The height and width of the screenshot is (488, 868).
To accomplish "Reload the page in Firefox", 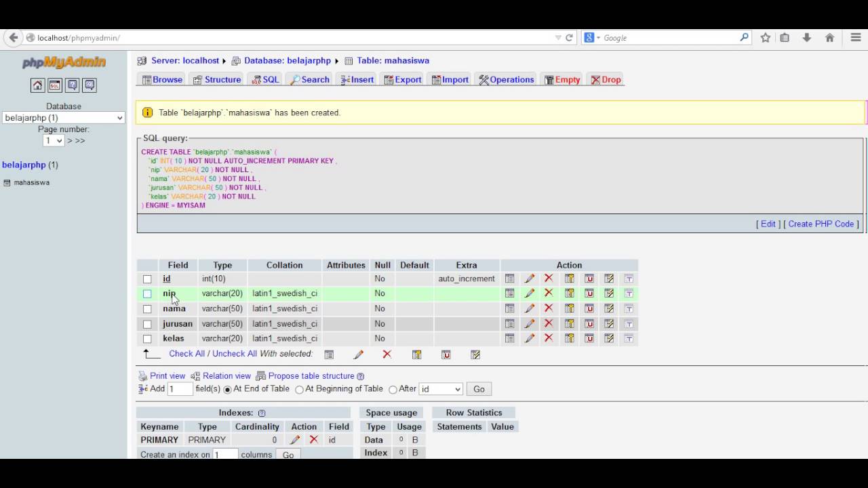I will click(x=570, y=38).
